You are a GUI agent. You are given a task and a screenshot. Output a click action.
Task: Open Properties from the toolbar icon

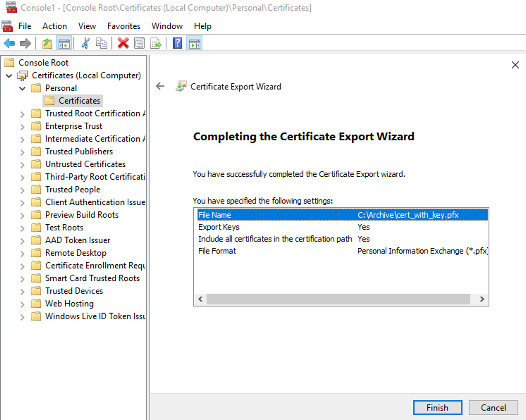tap(139, 44)
